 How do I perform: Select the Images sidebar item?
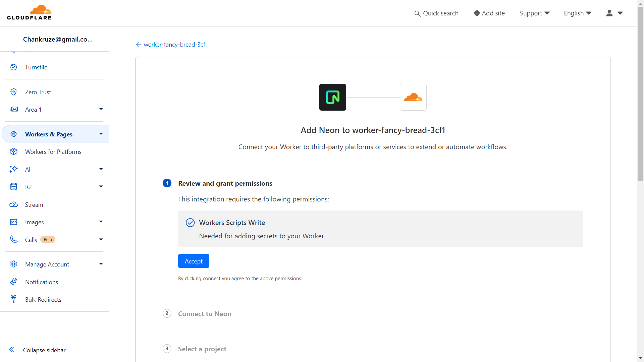click(x=34, y=222)
